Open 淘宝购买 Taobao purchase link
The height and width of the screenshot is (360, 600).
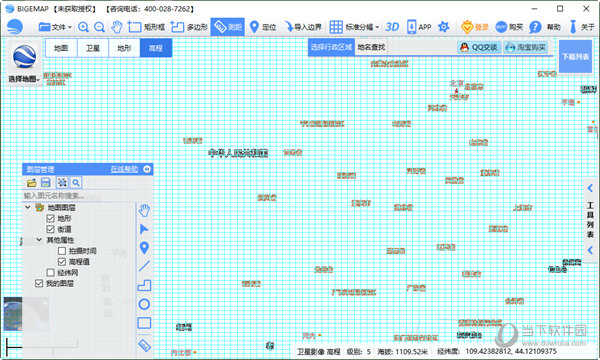pyautogui.click(x=526, y=47)
